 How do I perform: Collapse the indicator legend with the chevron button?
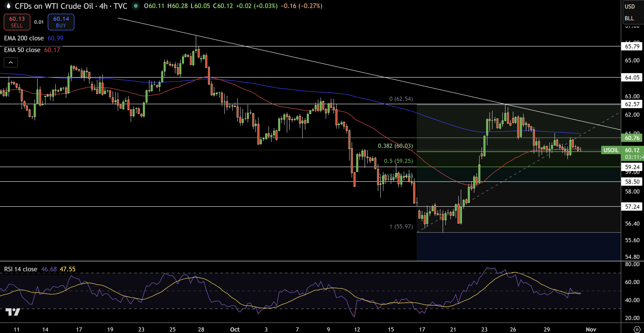(11, 62)
